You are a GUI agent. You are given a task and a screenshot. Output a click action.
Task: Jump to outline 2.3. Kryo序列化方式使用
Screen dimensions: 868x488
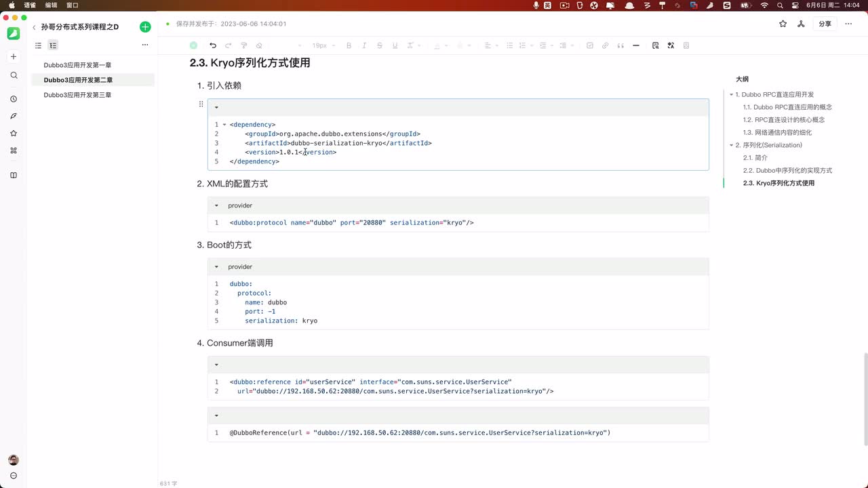(x=778, y=183)
